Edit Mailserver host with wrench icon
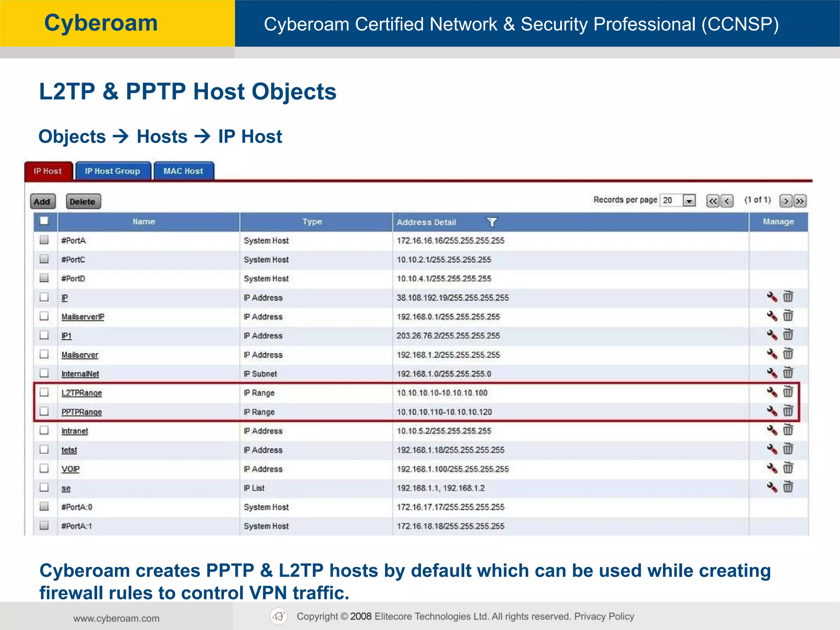The width and height of the screenshot is (840, 630). tap(772, 354)
